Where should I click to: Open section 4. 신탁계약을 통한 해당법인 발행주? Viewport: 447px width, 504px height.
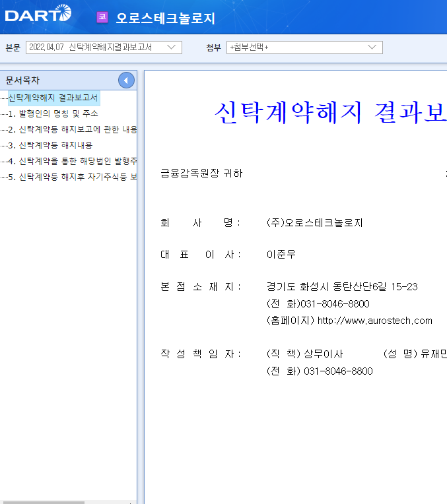pyautogui.click(x=73, y=161)
